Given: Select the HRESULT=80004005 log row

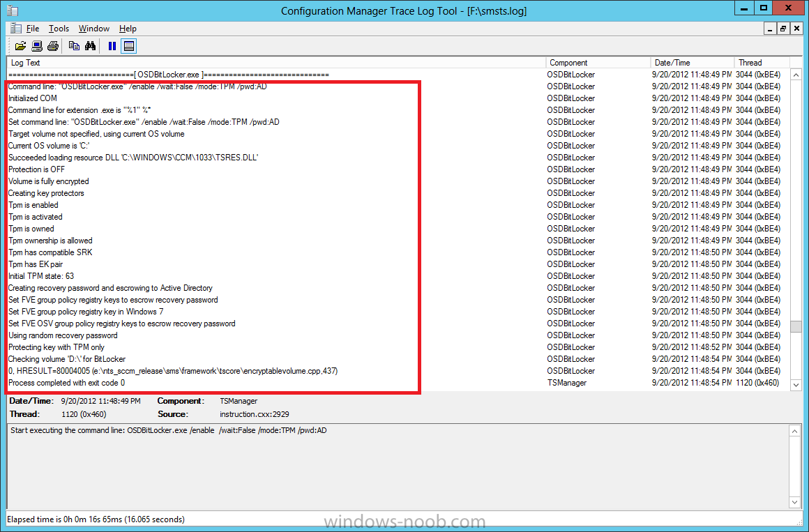Looking at the screenshot, I should [398, 371].
